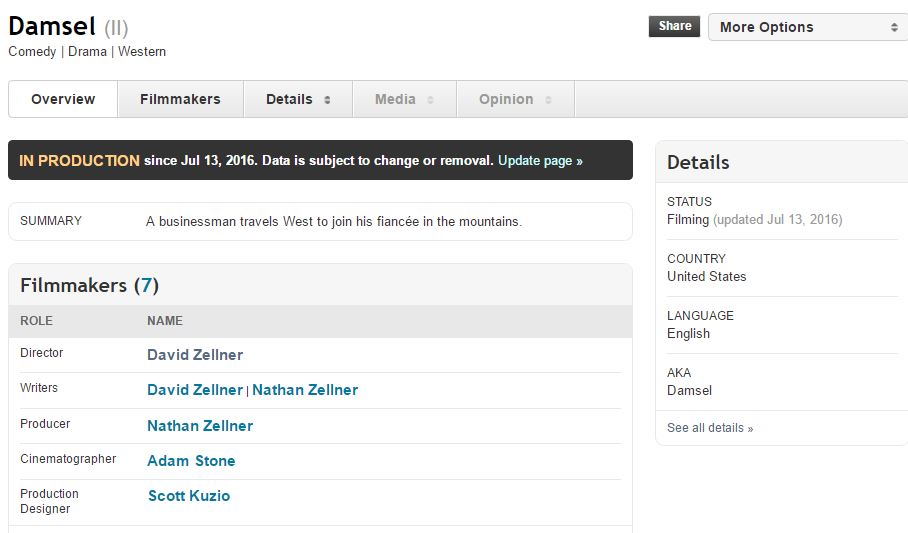Open cinematographer Adam Stone's page
The height and width of the screenshot is (533, 908).
(191, 461)
